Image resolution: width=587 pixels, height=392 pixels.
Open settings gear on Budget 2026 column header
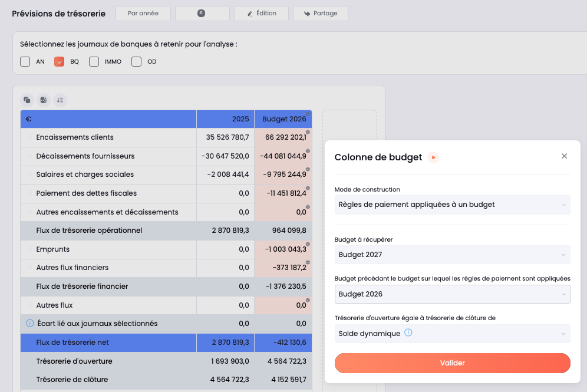[308, 114]
